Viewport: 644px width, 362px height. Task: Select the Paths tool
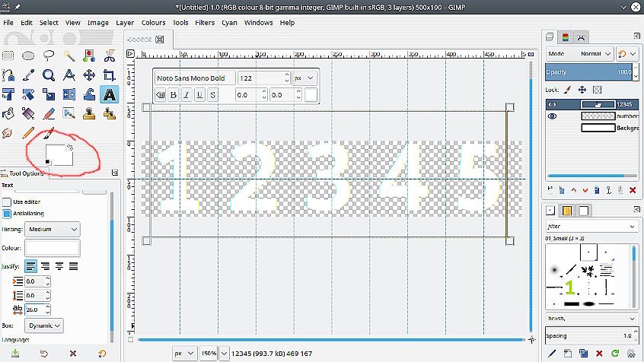(x=8, y=75)
